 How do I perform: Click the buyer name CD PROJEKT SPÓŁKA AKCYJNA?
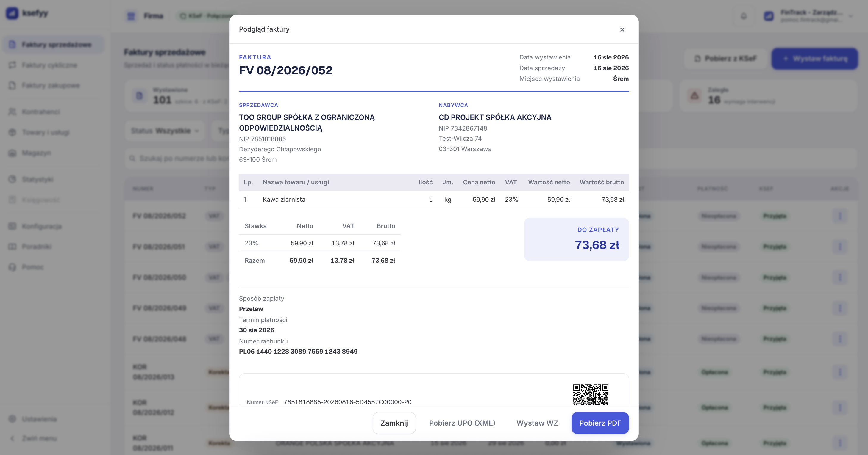coord(495,117)
